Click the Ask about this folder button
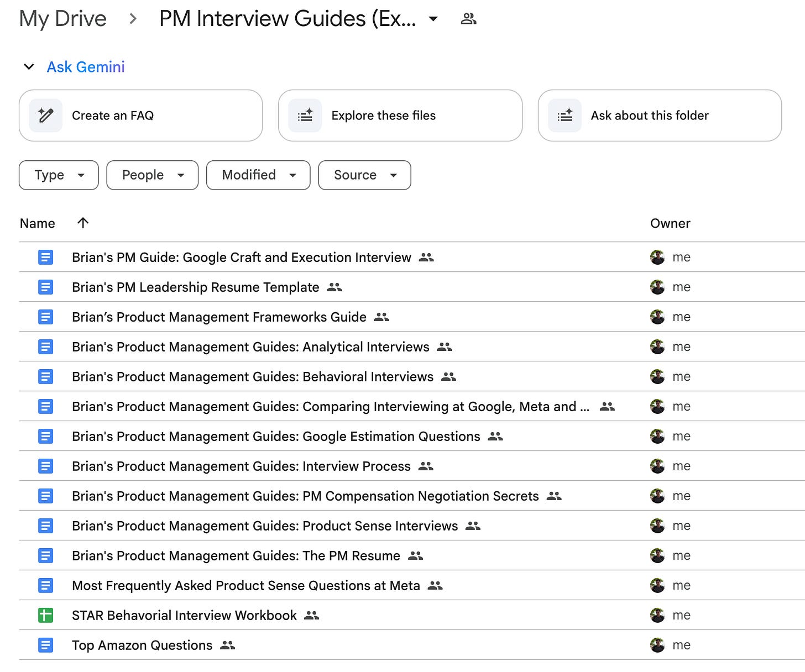 point(660,116)
